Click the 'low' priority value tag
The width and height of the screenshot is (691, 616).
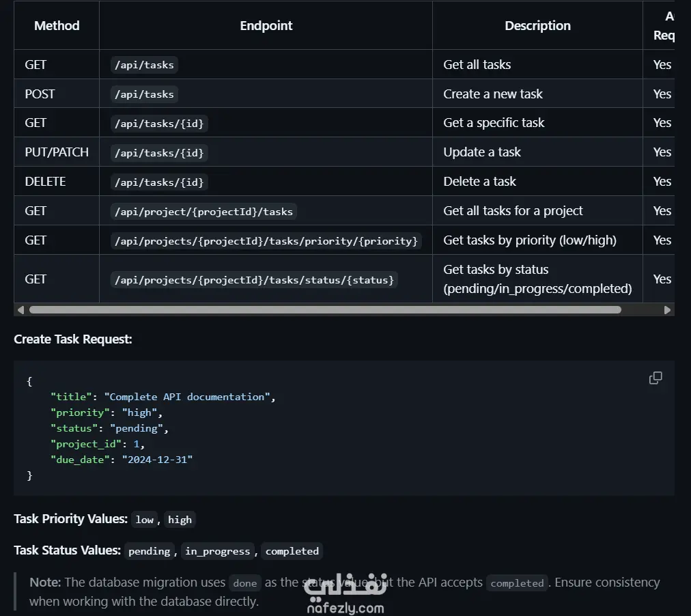point(144,520)
